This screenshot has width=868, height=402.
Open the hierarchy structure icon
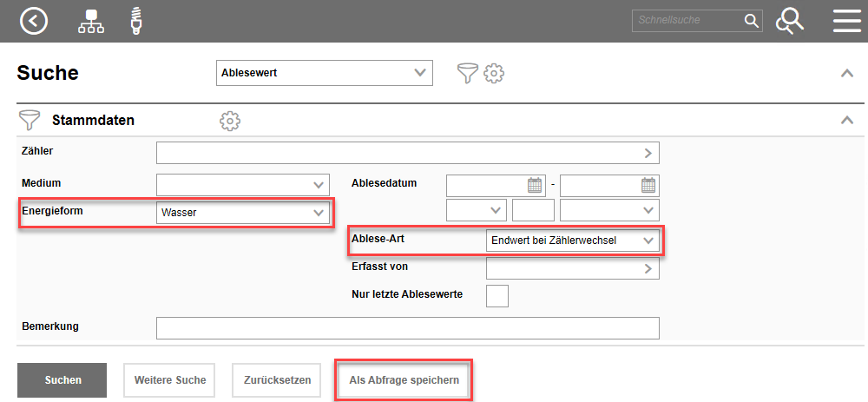click(91, 21)
